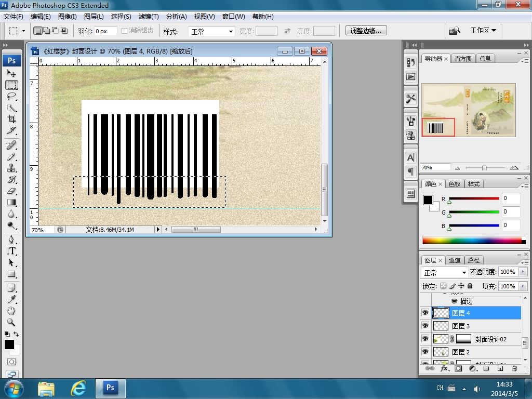
Task: Open 填充 fill slider arrow
Action: [523, 286]
